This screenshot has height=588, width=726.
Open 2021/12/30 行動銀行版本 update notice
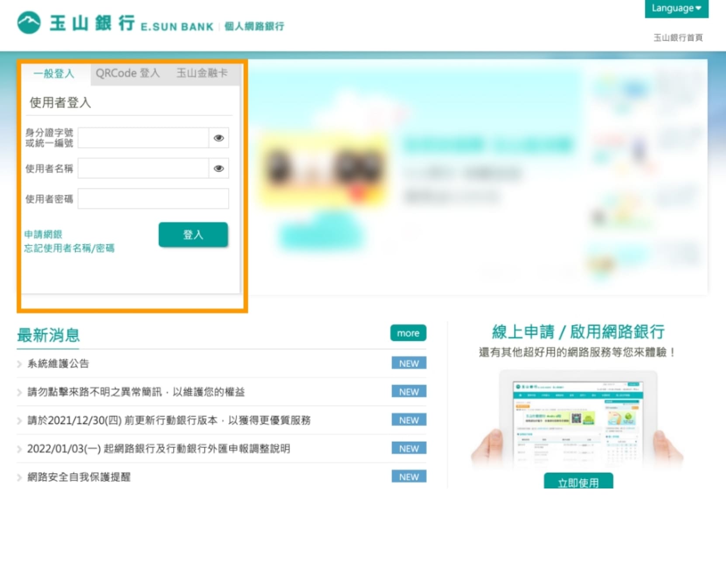click(169, 420)
